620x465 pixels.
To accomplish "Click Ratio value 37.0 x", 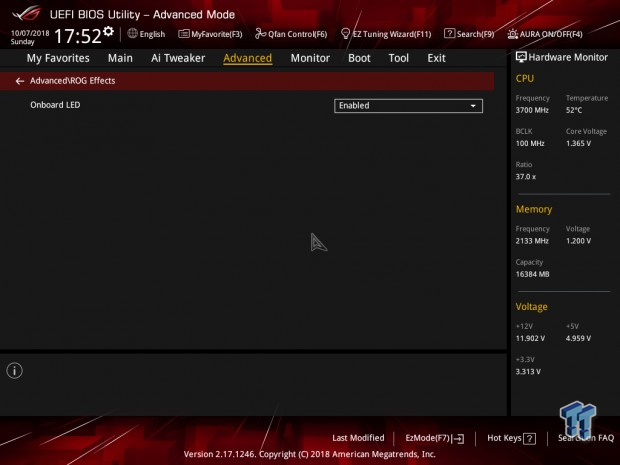I will (525, 177).
